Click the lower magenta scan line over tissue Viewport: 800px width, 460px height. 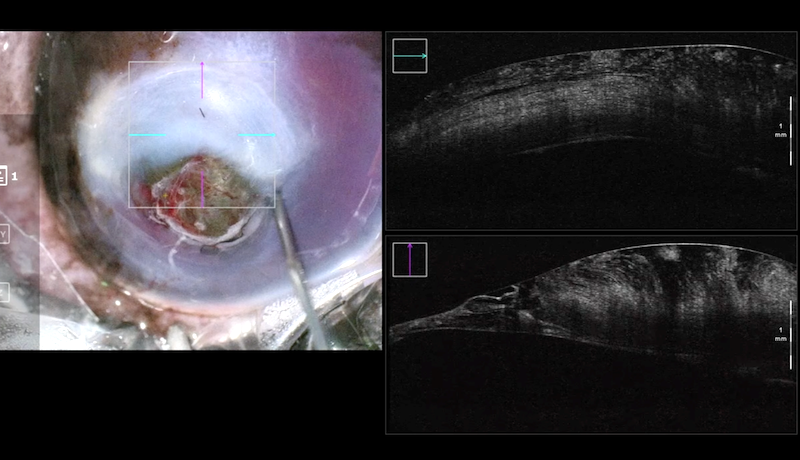pos(202,187)
